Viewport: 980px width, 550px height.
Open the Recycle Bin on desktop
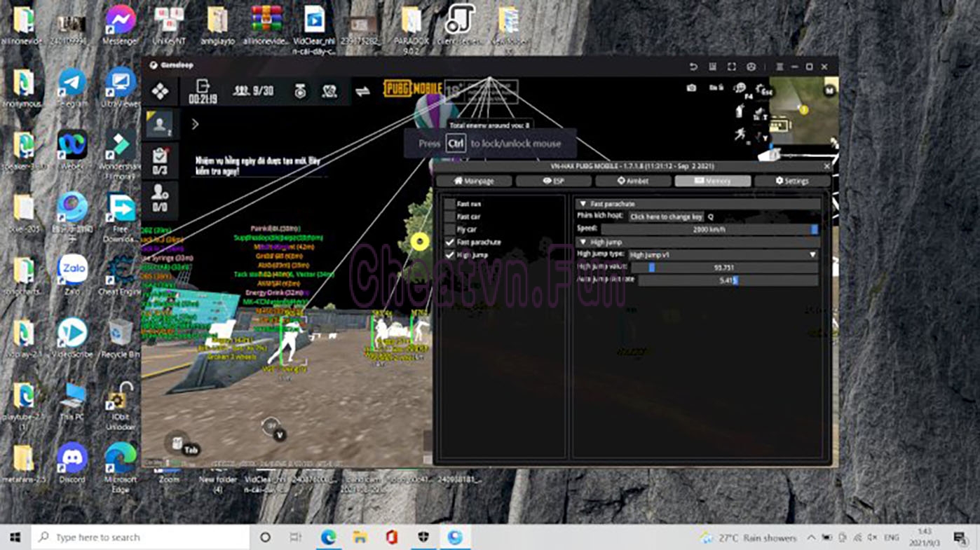[x=120, y=334]
